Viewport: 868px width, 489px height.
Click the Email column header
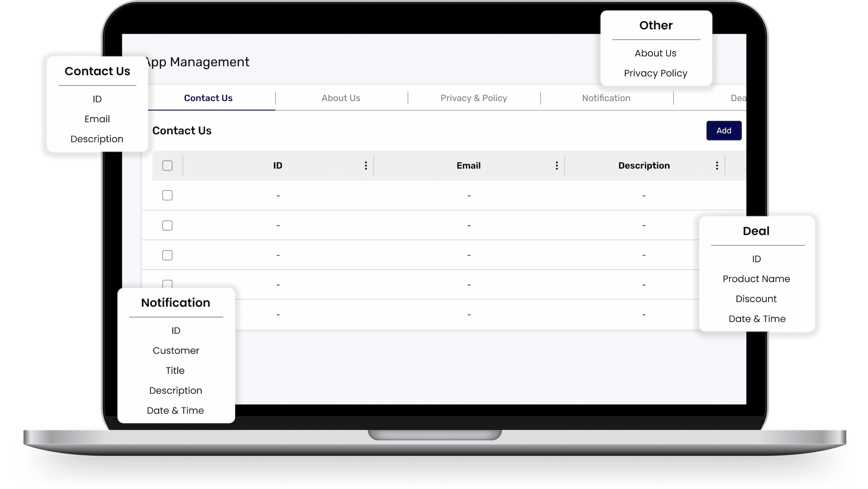(468, 165)
